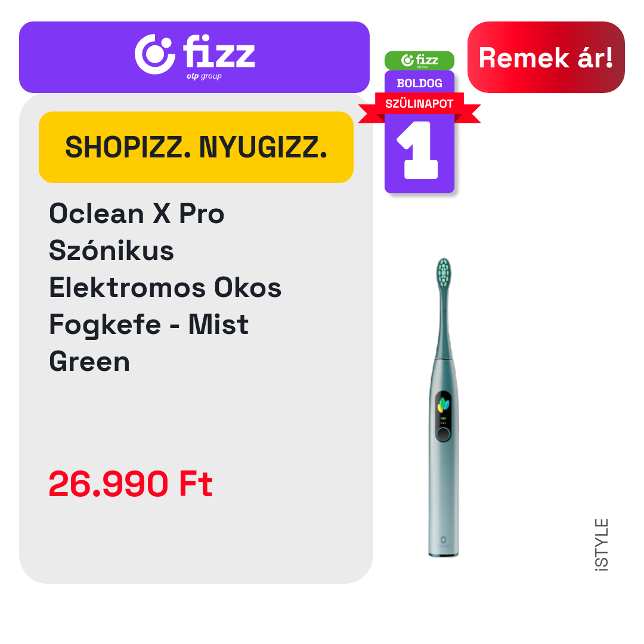Click the SHOPIZZ. NYUGIZZ. yellow banner
The height and width of the screenshot is (644, 644).
tap(196, 147)
